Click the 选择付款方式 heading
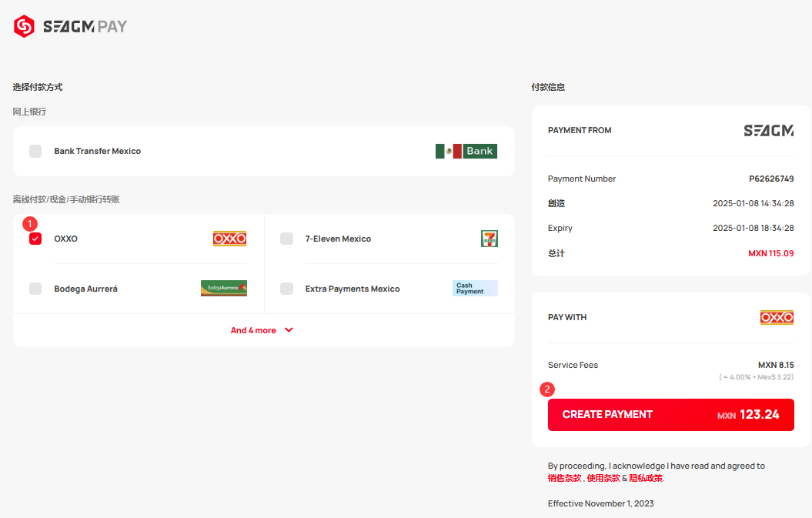Image resolution: width=812 pixels, height=518 pixels. (x=38, y=87)
